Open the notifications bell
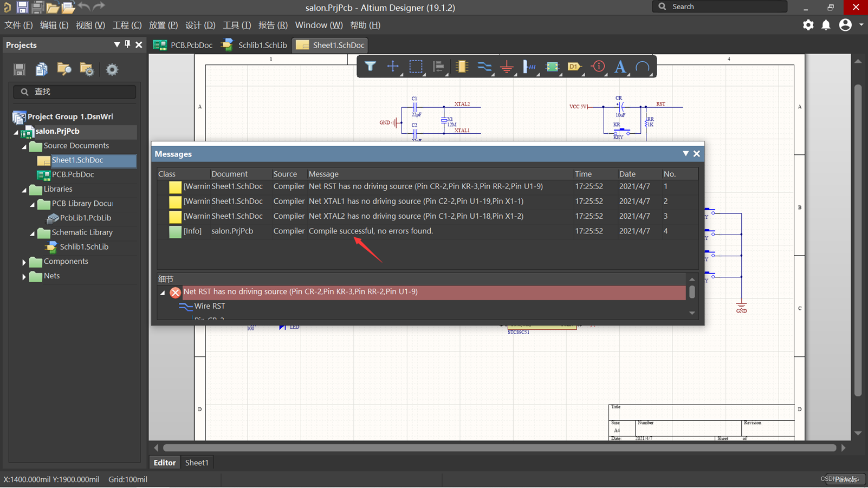Image resolution: width=868 pixels, height=488 pixels. (x=826, y=25)
